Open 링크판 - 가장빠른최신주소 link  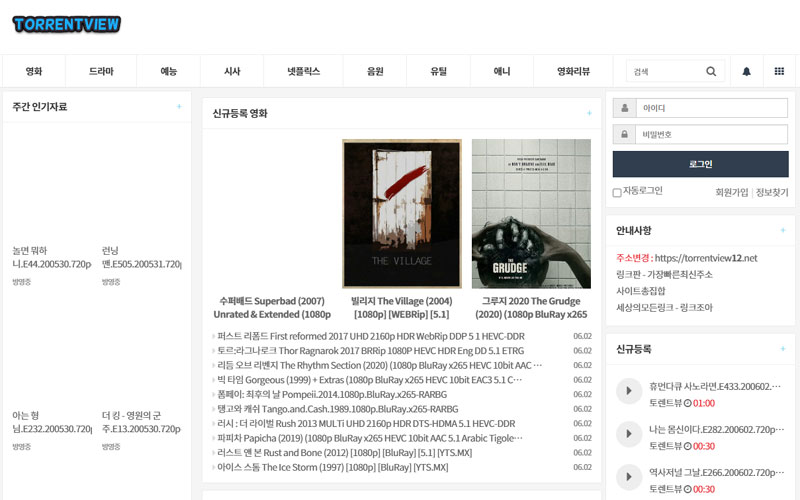click(x=664, y=274)
